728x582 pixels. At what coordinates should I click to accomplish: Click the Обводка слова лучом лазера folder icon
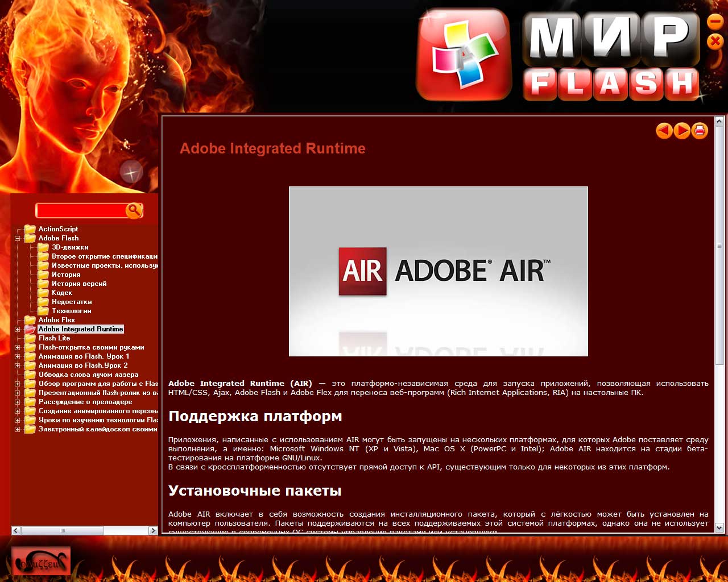coord(30,375)
